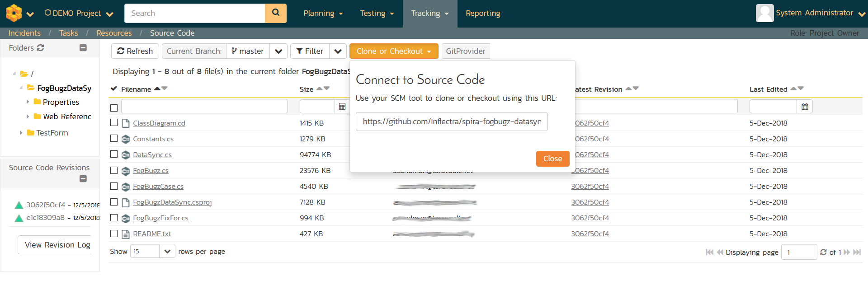Screen dimensions: 868x285
Task: Click the Folders refresh icon
Action: coord(41,48)
